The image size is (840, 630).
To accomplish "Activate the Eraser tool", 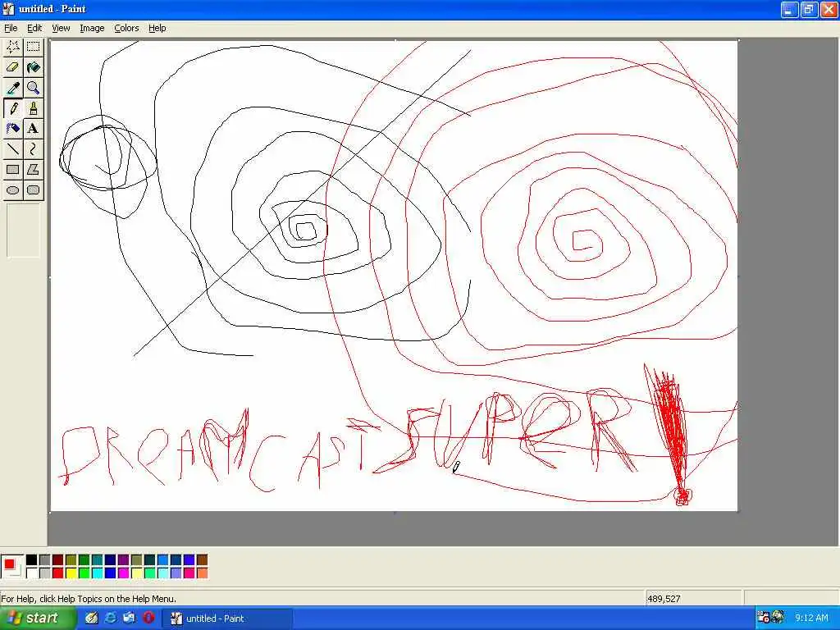I will tap(13, 67).
